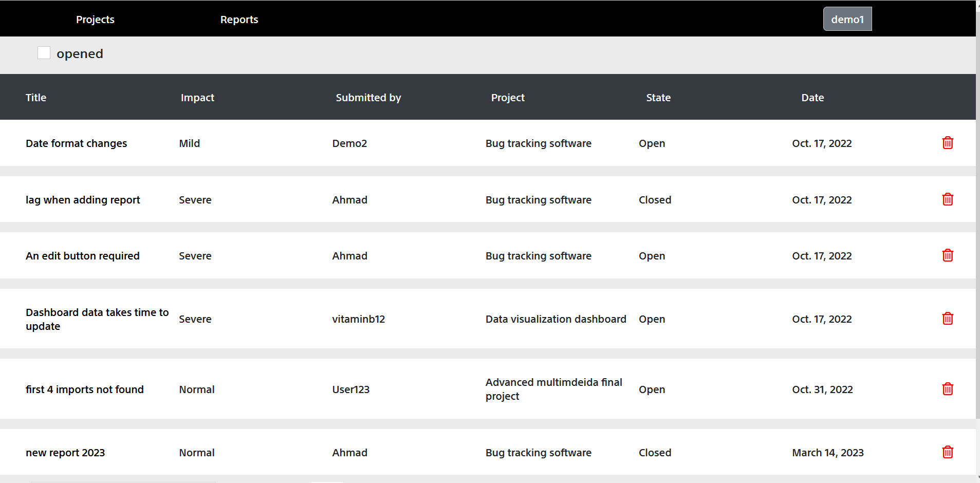Open 'Dashboard data takes time to update' report

[x=97, y=319]
